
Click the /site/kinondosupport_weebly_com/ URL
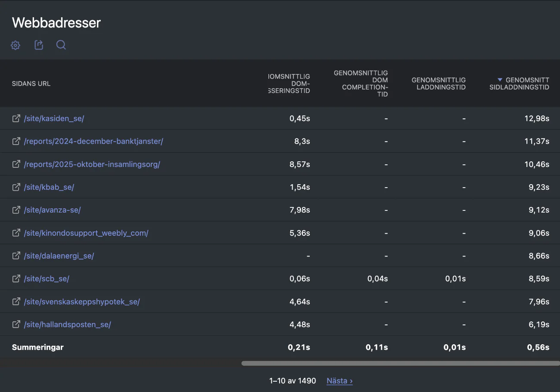86,233
